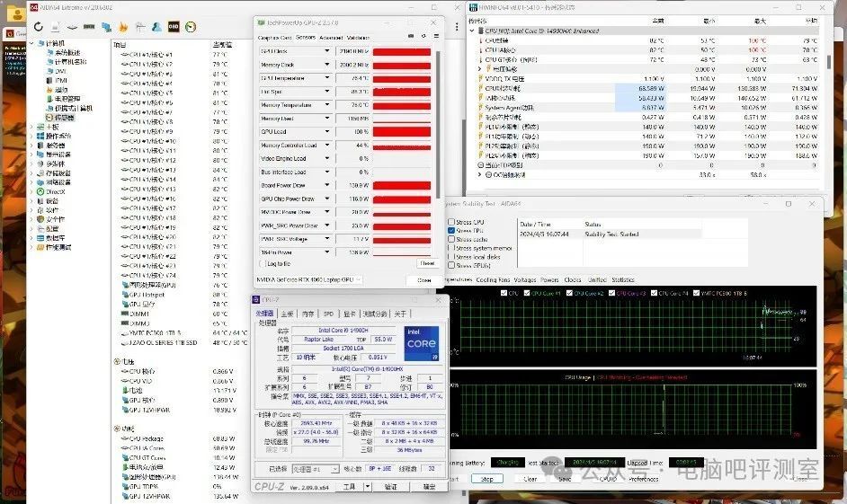Click the flame stability test icon in AIDA64 toolbar

coord(123,26)
